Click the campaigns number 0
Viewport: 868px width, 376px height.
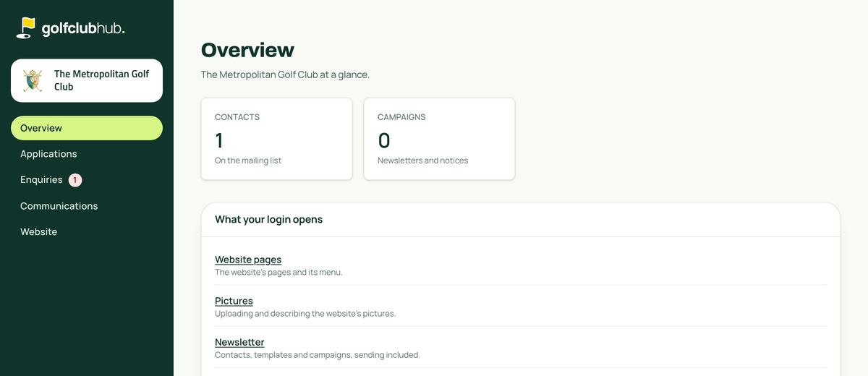point(384,140)
